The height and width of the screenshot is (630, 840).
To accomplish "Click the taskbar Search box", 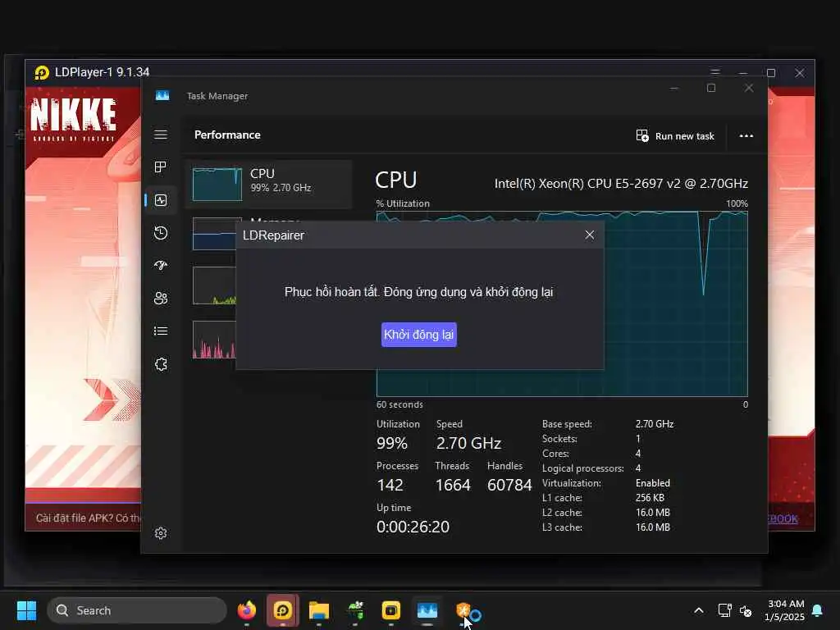I will (x=137, y=610).
